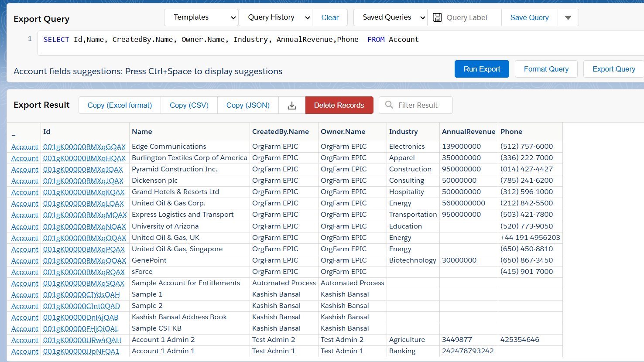Click the Export Query button
644x362 pixels.
[x=613, y=69]
